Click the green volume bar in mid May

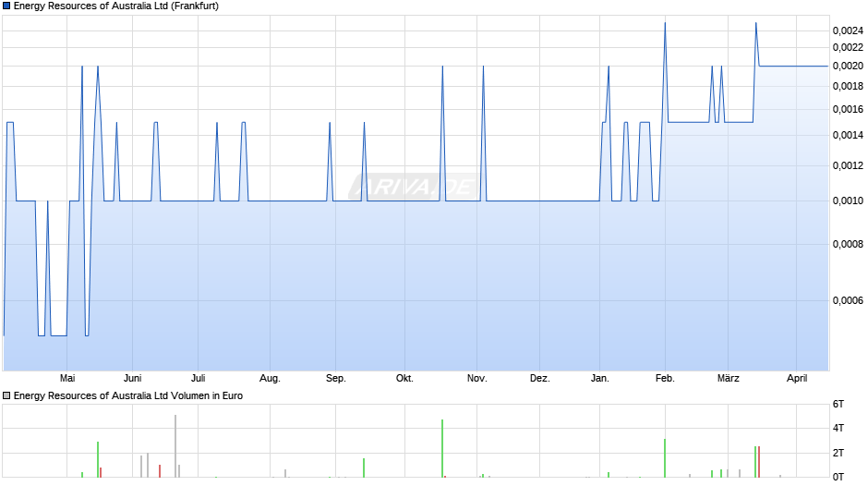[98, 459]
